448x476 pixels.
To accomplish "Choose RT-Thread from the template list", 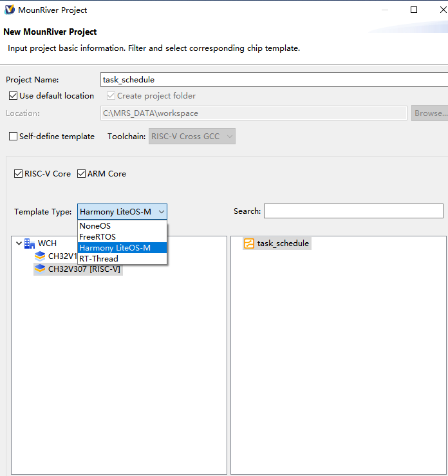I will [122, 259].
